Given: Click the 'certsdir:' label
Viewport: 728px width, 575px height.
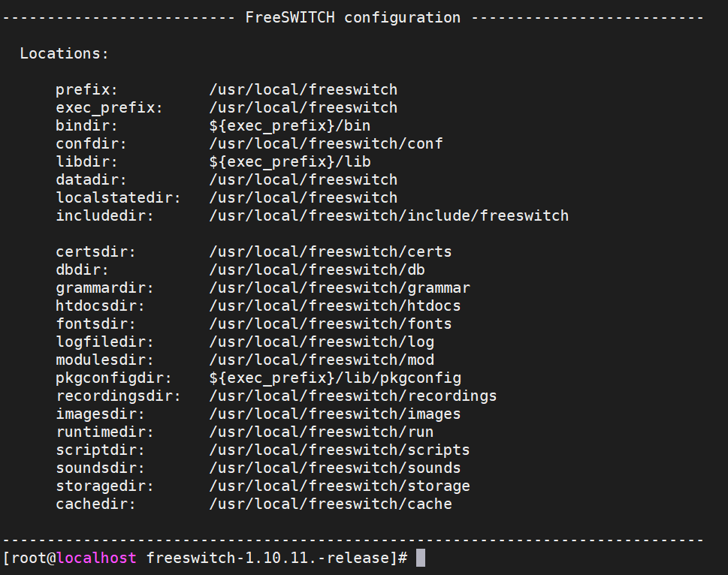Looking at the screenshot, I should (x=95, y=251).
